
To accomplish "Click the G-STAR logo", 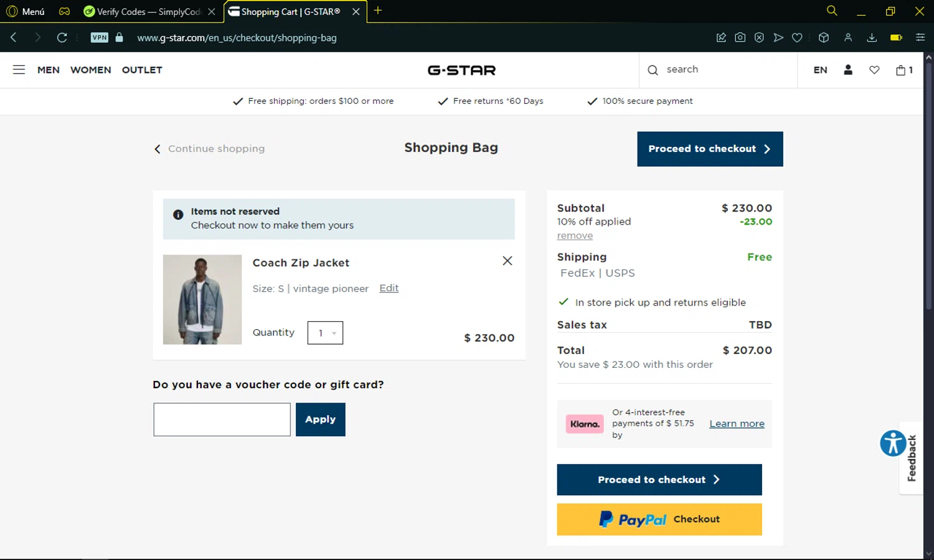I will (461, 70).
